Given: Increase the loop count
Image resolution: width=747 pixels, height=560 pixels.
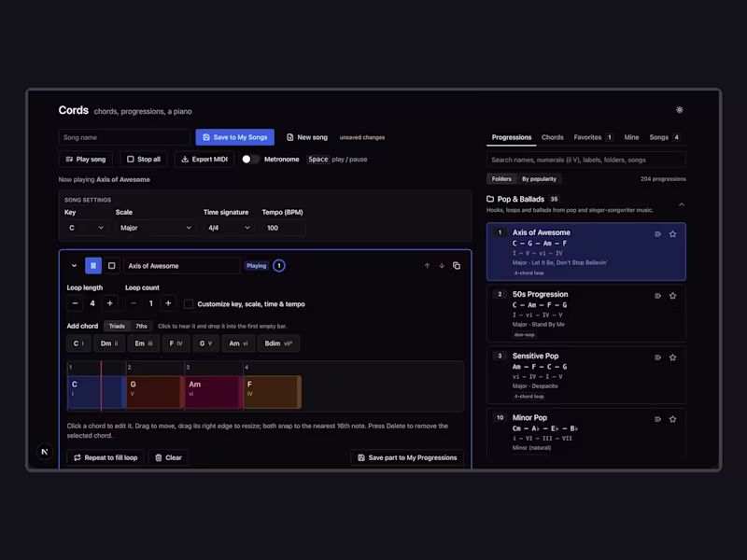Looking at the screenshot, I should click(168, 303).
